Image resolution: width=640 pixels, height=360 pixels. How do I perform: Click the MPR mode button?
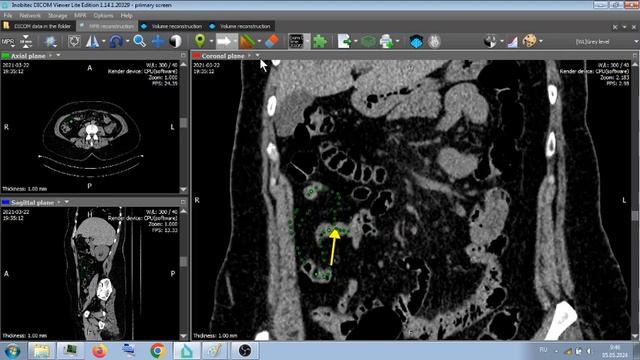click(x=8, y=41)
